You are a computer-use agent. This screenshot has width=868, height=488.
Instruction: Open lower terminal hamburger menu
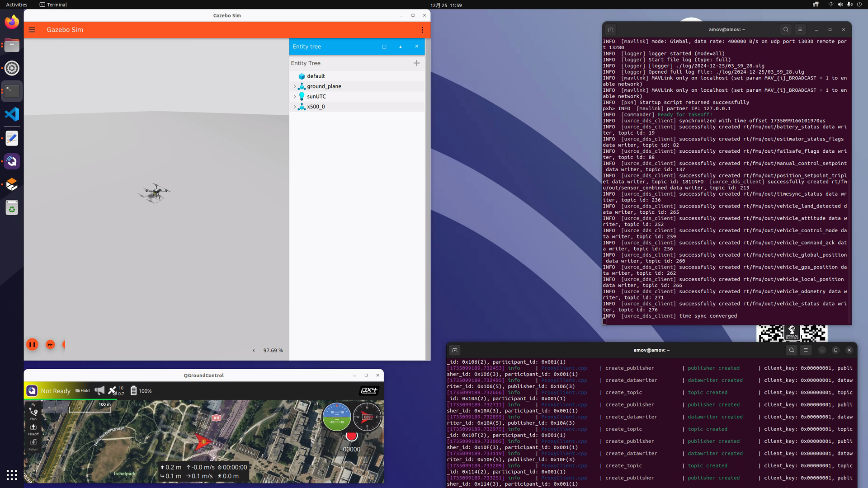[x=806, y=350]
